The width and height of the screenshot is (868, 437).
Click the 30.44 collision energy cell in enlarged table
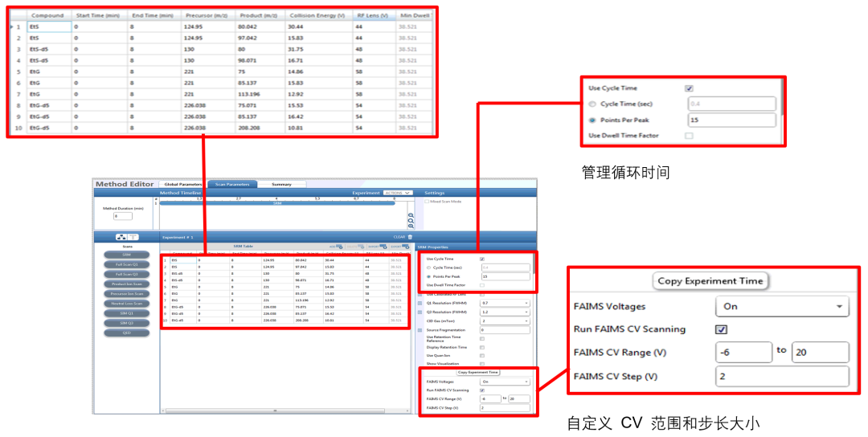click(x=319, y=27)
